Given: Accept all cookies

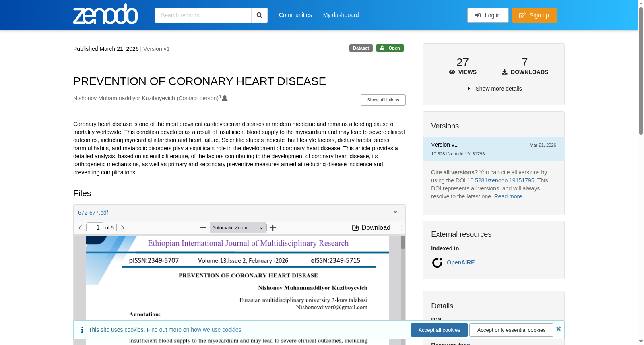Looking at the screenshot, I should pyautogui.click(x=439, y=330).
